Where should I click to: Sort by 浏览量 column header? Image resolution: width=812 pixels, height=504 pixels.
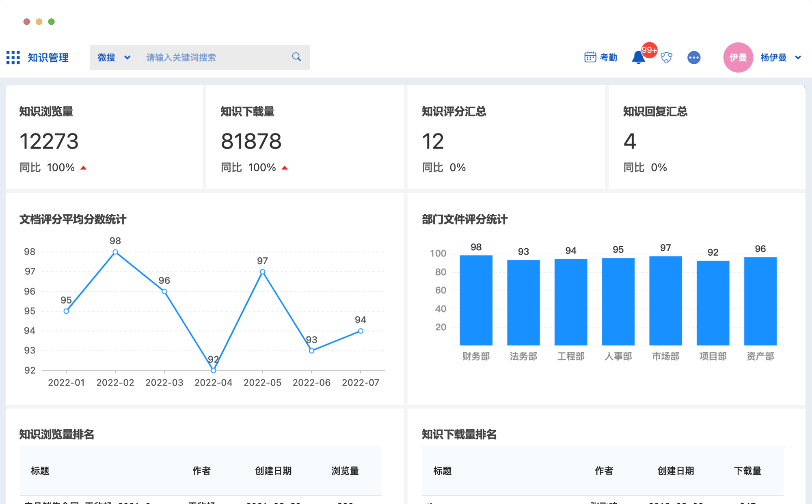click(345, 471)
